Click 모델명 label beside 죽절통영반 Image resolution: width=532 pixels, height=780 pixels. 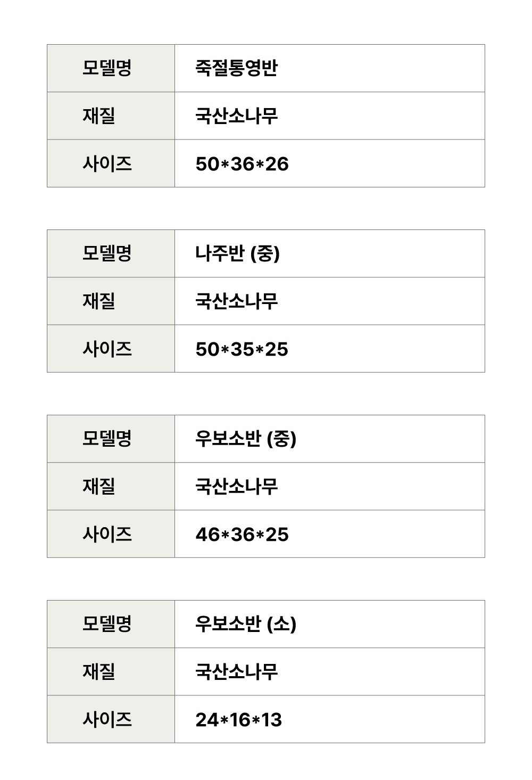(x=106, y=68)
